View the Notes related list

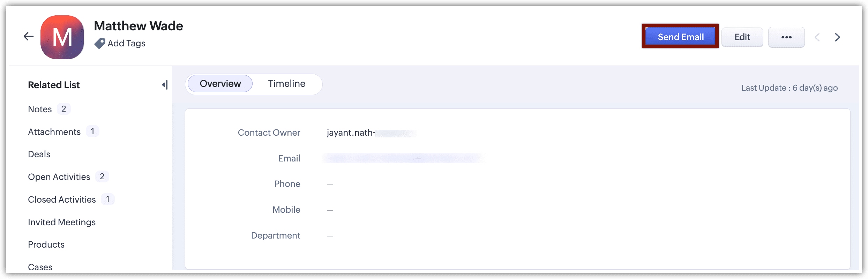pyautogui.click(x=39, y=109)
